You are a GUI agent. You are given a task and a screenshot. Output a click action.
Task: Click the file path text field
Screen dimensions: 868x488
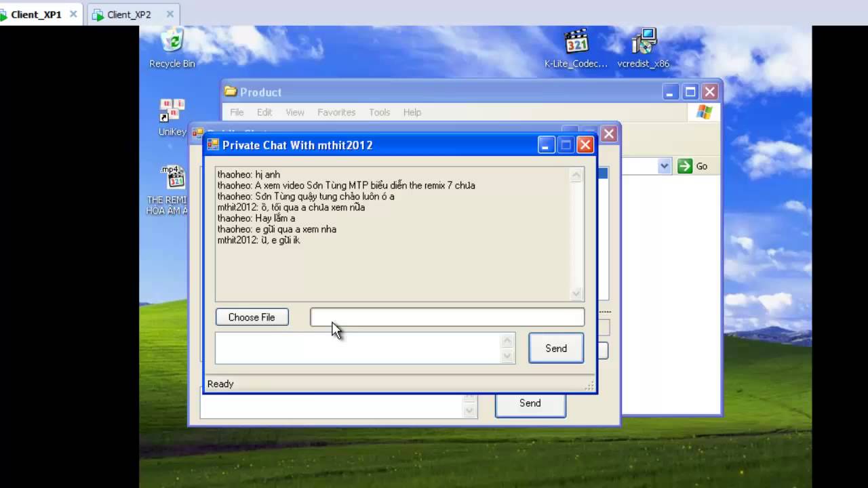[x=447, y=317]
